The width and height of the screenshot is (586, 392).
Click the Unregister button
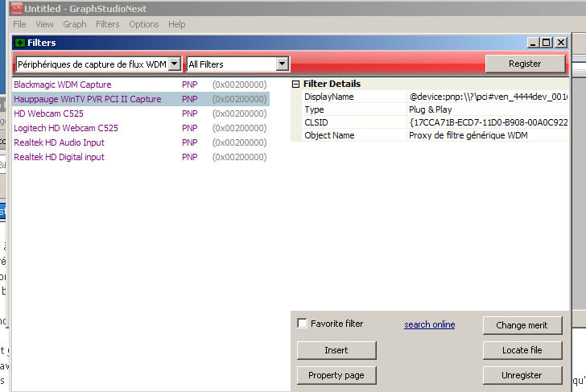(522, 375)
